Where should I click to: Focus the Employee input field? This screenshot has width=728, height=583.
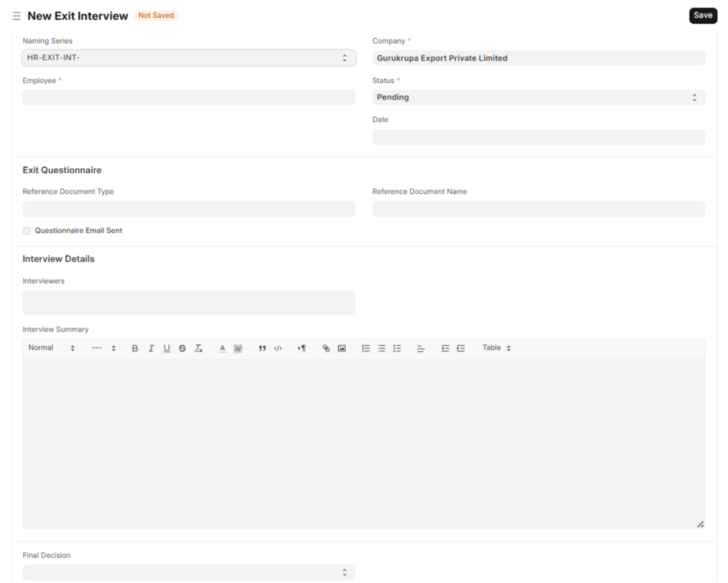189,98
